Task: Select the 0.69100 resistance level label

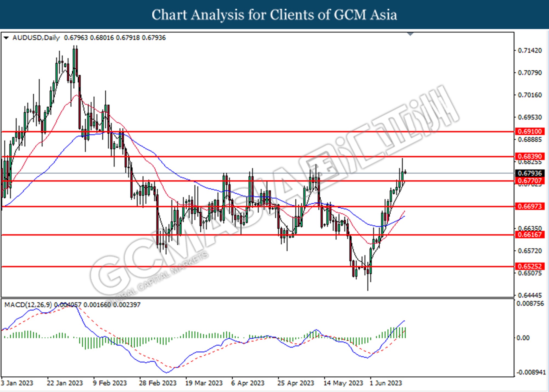Action: tap(530, 131)
